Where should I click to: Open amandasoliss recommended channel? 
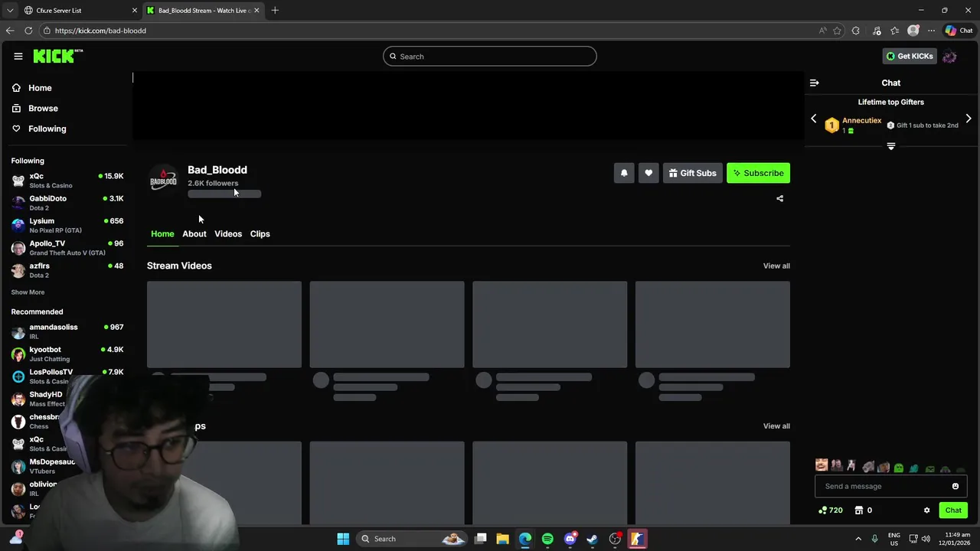67,331
